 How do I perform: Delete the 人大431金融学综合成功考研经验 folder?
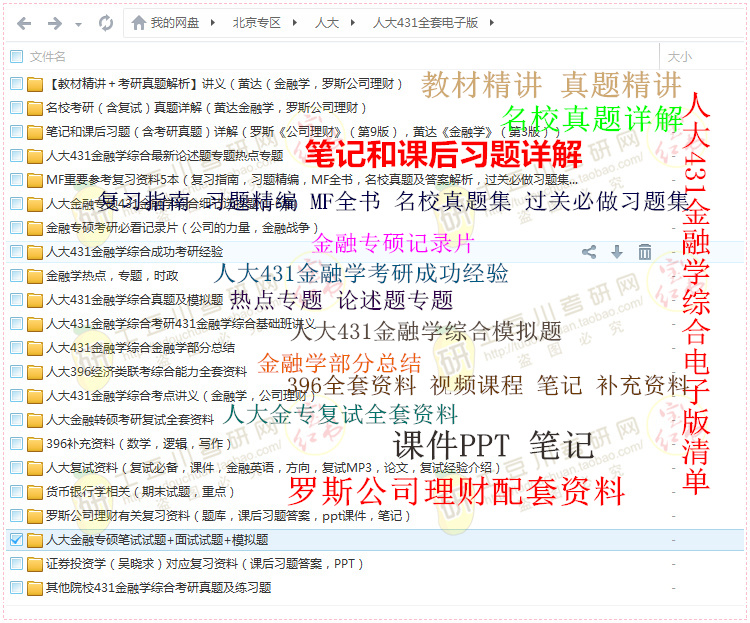[645, 252]
